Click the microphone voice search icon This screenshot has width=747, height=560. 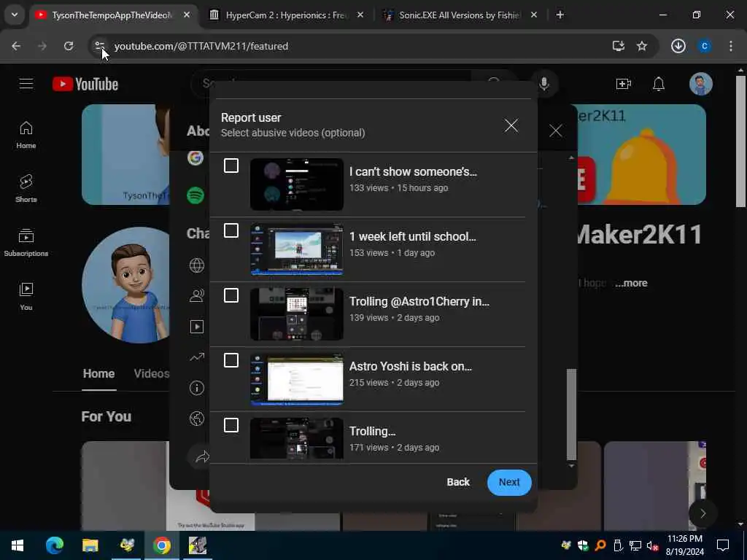pos(544,84)
